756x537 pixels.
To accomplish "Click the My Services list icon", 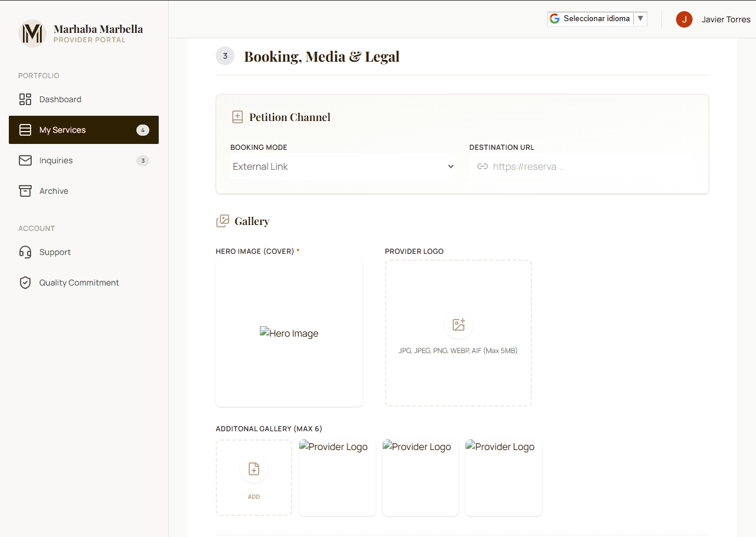I will tap(25, 130).
